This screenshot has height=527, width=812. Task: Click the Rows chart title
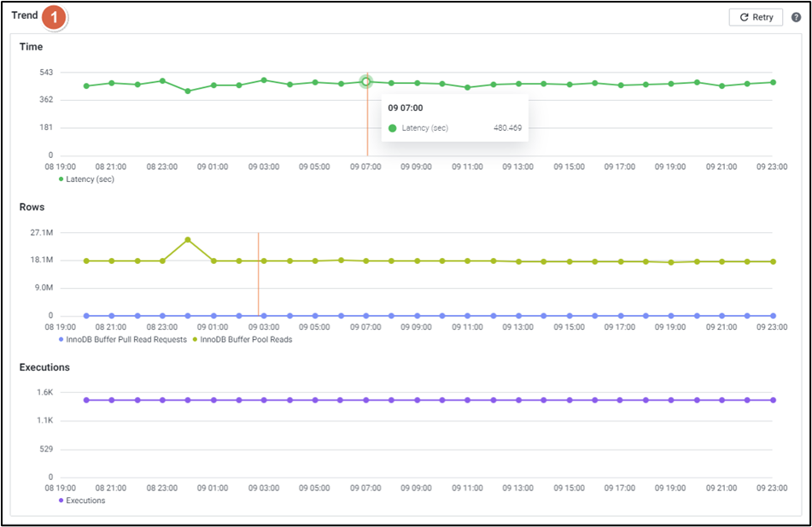click(x=32, y=207)
